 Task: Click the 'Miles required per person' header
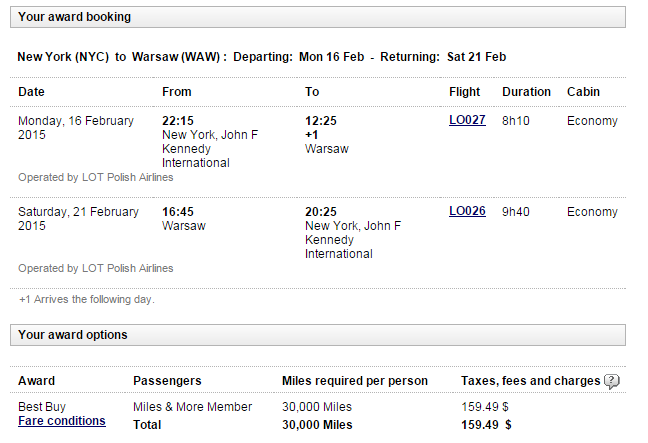coord(355,381)
